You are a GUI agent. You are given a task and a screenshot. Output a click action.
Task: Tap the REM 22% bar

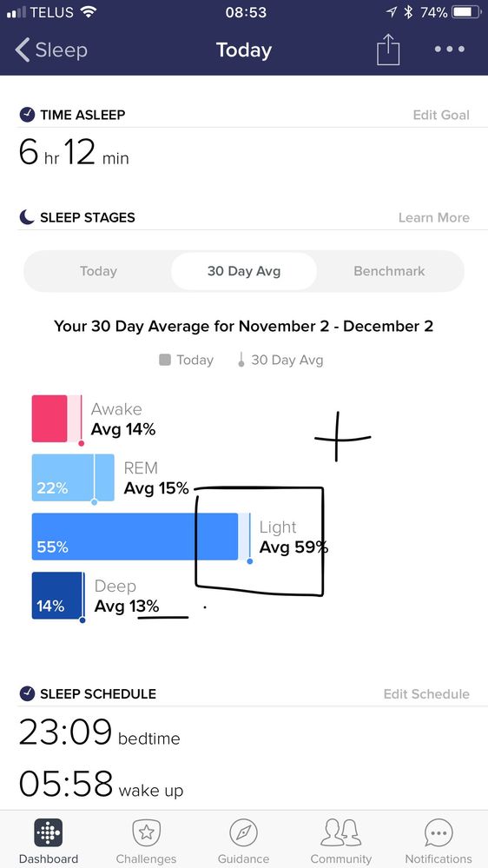pyautogui.click(x=73, y=478)
